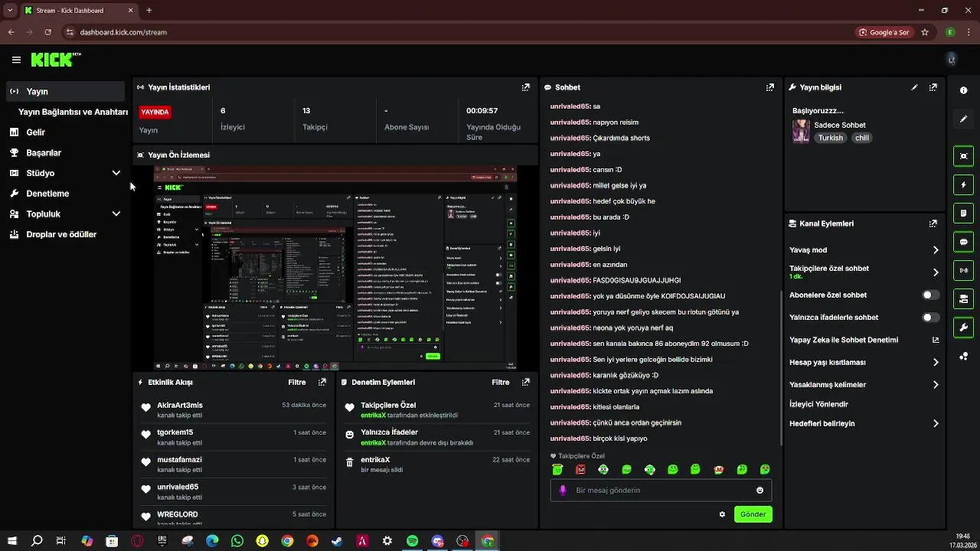
Task: Click entrikaX in the Takipçilere Özel entry
Action: pyautogui.click(x=373, y=415)
